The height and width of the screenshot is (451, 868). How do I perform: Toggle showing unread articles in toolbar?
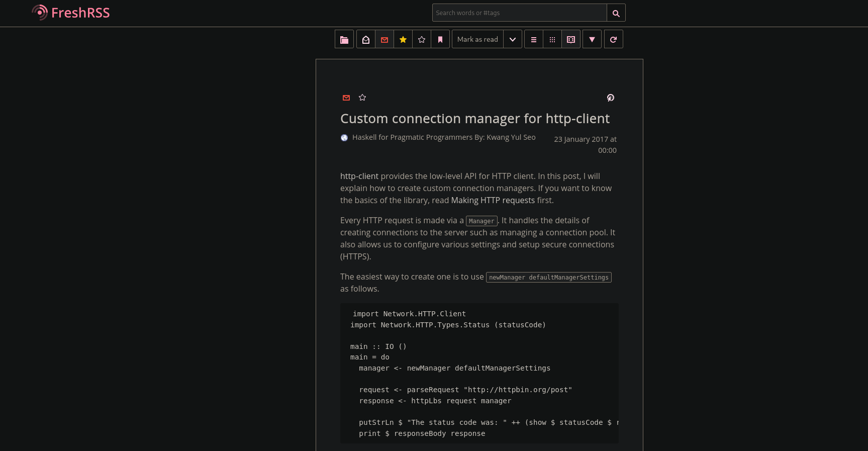(384, 39)
